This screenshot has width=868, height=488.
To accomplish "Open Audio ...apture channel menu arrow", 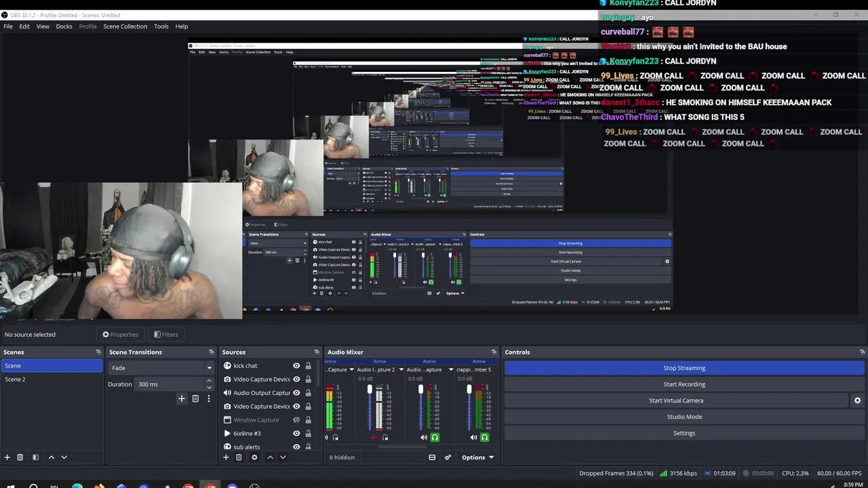I will tap(450, 370).
